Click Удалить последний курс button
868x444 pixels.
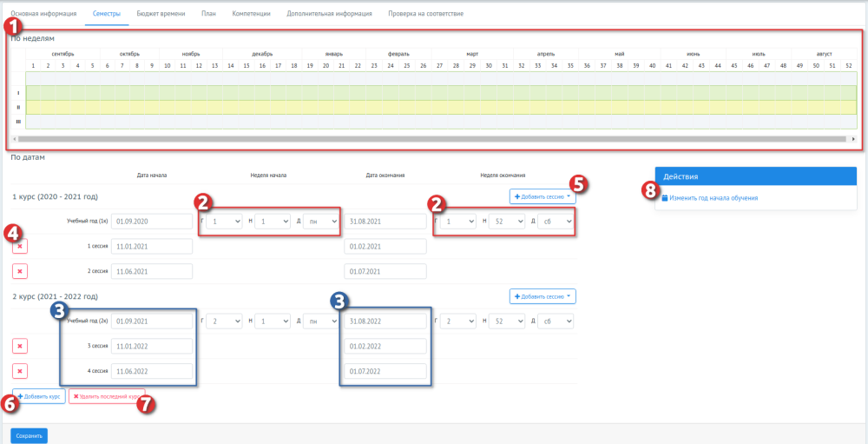point(107,396)
